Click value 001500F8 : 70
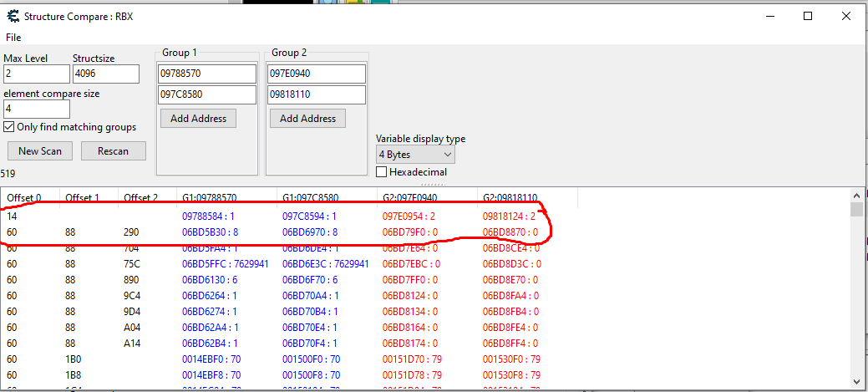The width and height of the screenshot is (868, 392). point(311,374)
